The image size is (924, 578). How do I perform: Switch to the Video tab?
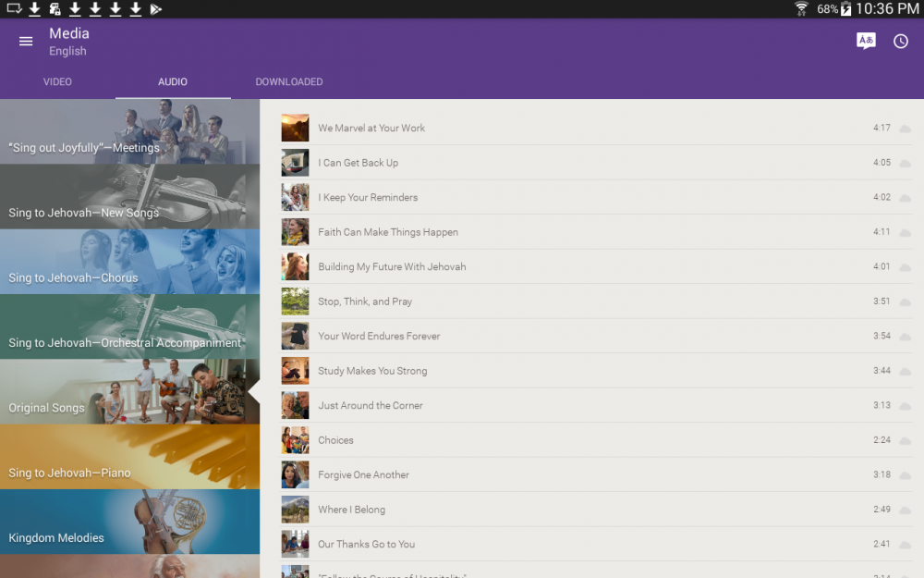(x=57, y=82)
